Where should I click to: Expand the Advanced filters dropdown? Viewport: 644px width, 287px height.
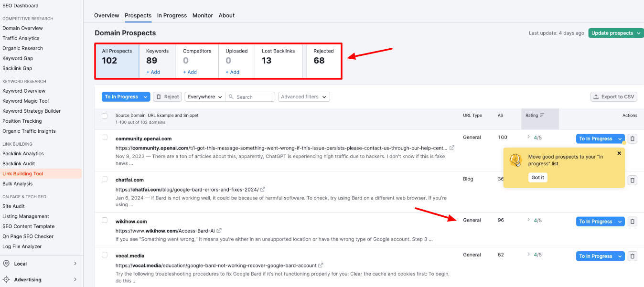(x=303, y=96)
